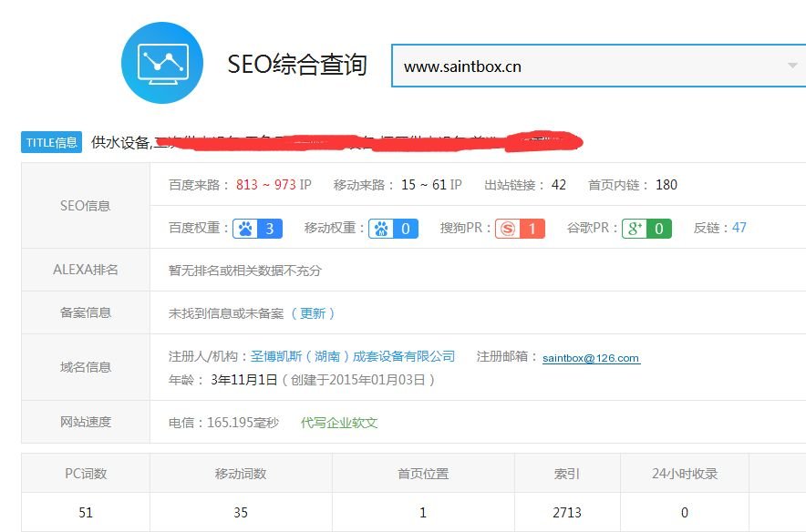
Task: Click the PC词数 value 51
Action: pyautogui.click(x=86, y=513)
